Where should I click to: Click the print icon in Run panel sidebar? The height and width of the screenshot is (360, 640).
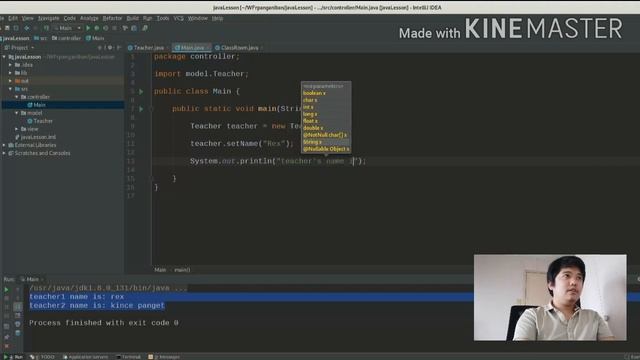click(x=18, y=324)
